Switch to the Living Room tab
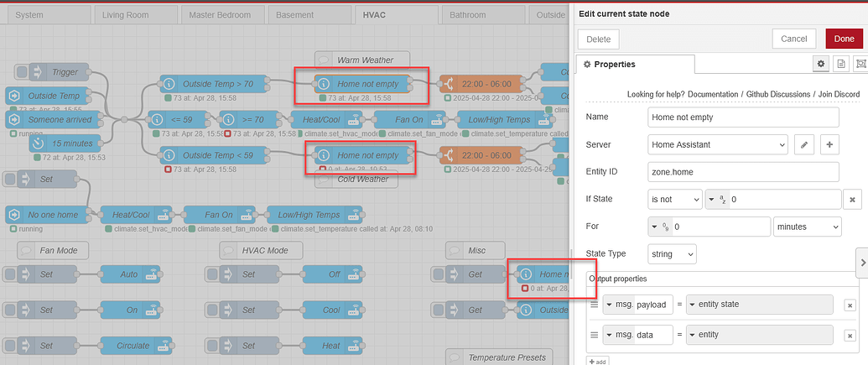The height and width of the screenshot is (365, 868). point(134,15)
